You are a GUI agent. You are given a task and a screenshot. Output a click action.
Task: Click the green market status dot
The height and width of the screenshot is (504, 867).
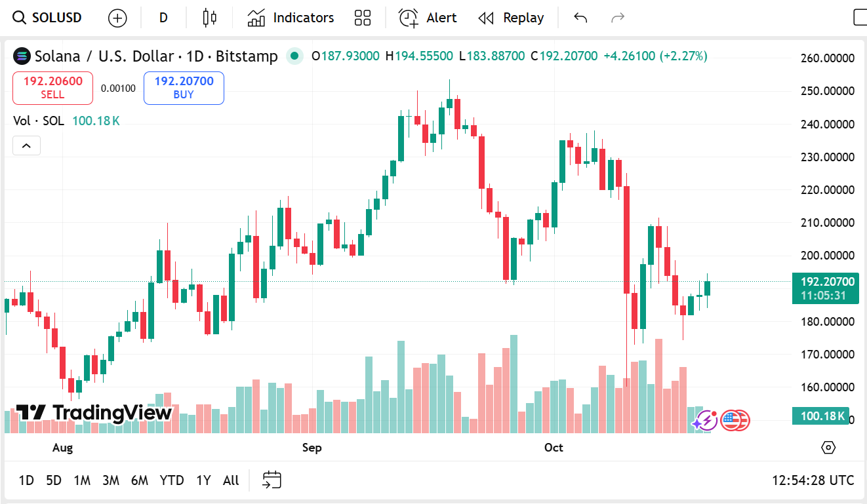point(294,56)
